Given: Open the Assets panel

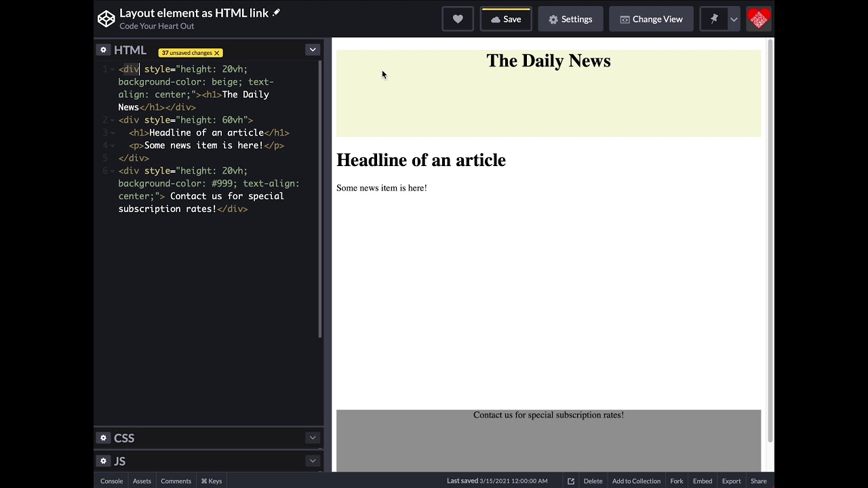Looking at the screenshot, I should tap(142, 481).
